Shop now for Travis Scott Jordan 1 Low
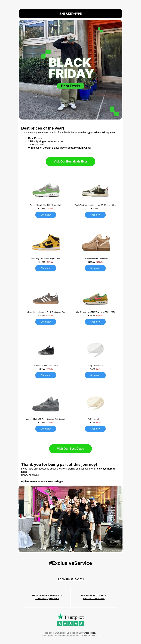The image size is (141, 644). click(x=95, y=215)
